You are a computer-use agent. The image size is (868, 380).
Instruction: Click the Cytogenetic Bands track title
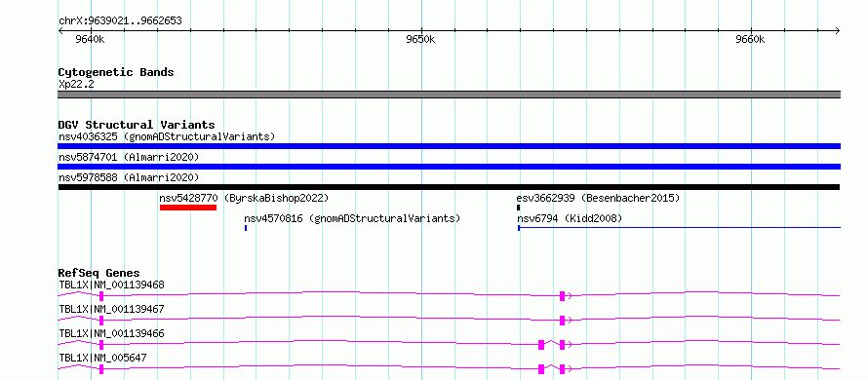pos(116,72)
